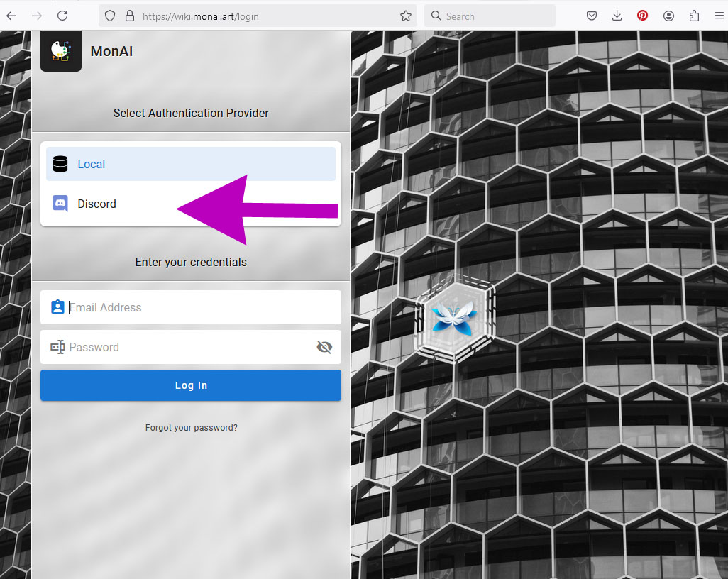728x579 pixels.
Task: Click the Select Authentication Provider heading
Action: 191,113
